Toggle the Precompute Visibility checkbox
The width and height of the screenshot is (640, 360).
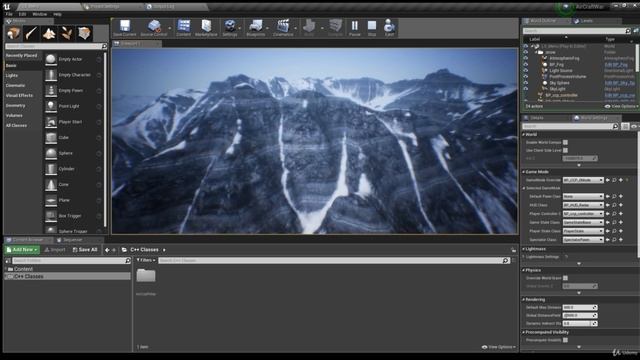coord(565,340)
